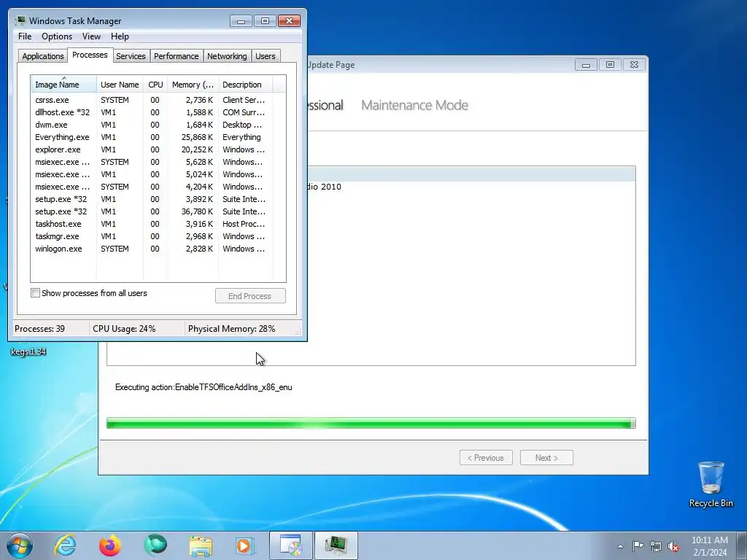Click the Maintenance Mode heading in setup
Image resolution: width=747 pixels, height=560 pixels.
[x=414, y=105]
